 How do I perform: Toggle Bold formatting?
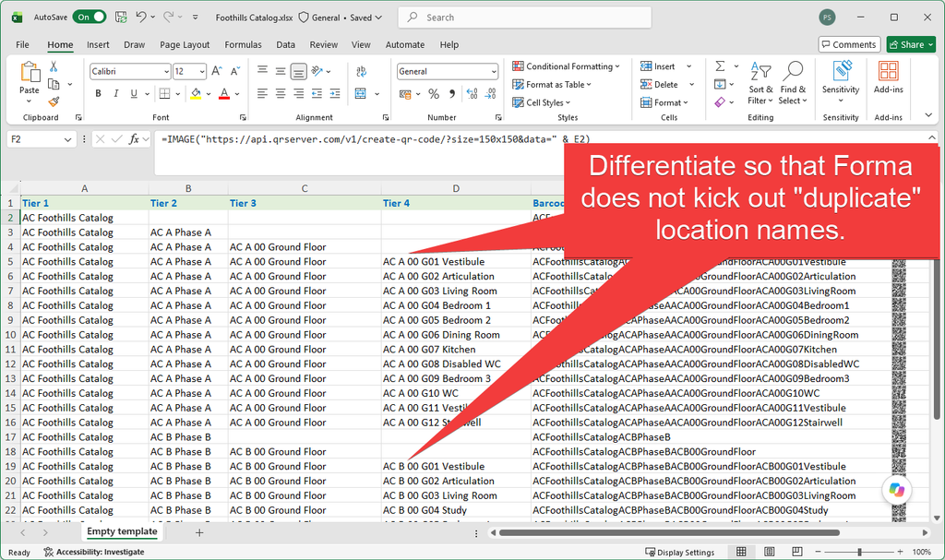(x=98, y=93)
